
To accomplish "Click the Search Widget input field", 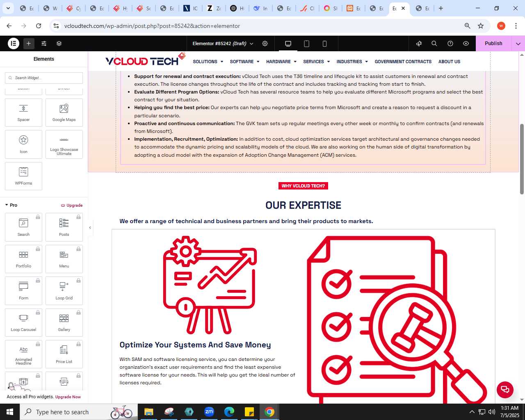I will pos(44,78).
